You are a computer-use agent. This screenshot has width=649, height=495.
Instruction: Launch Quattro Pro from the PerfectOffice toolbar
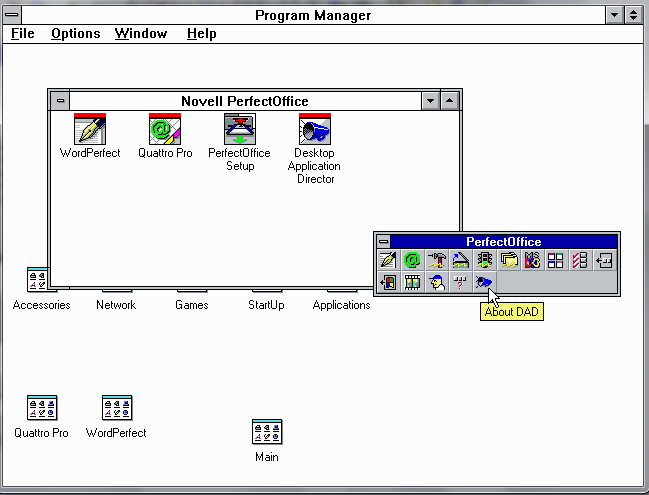click(412, 260)
